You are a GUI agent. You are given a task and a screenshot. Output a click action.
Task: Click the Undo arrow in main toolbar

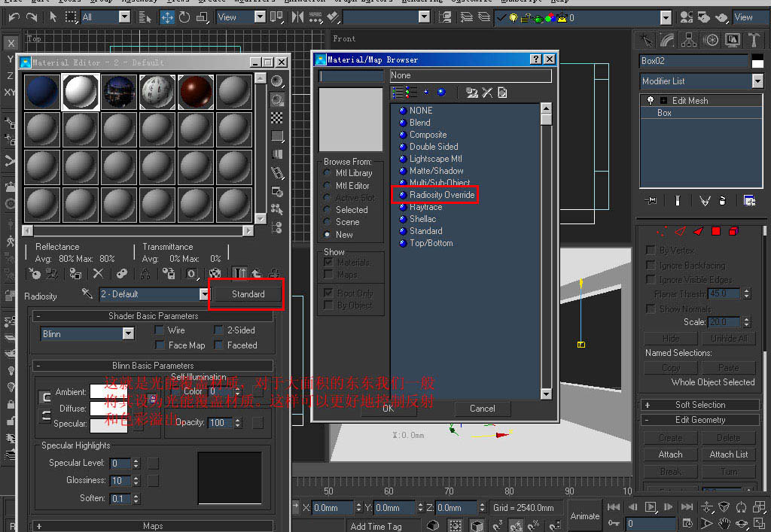(x=13, y=17)
